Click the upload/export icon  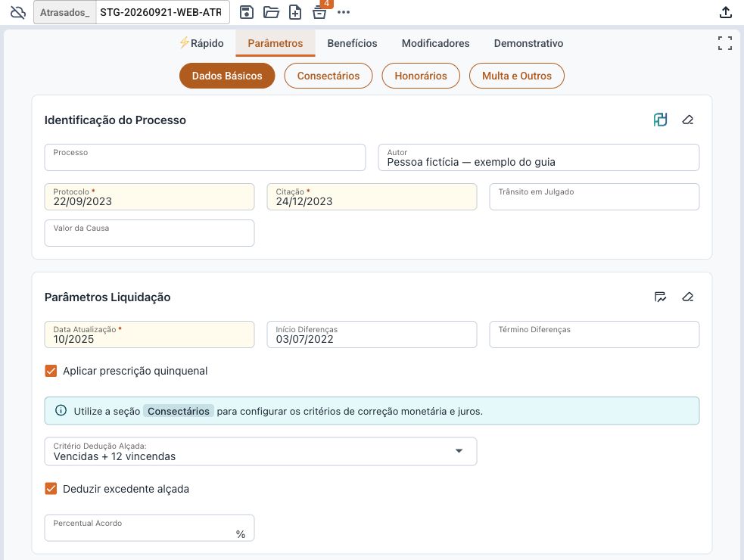[726, 12]
